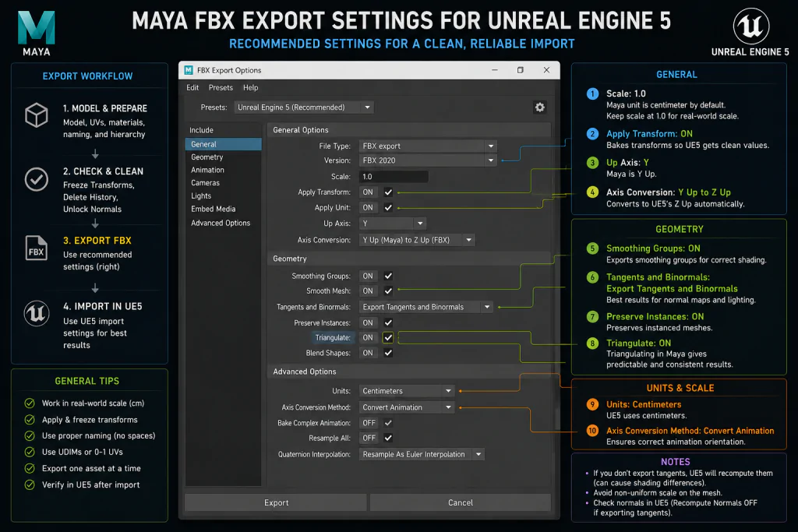Open the Axis Conversion dropdown
798x532 pixels.
click(417, 240)
